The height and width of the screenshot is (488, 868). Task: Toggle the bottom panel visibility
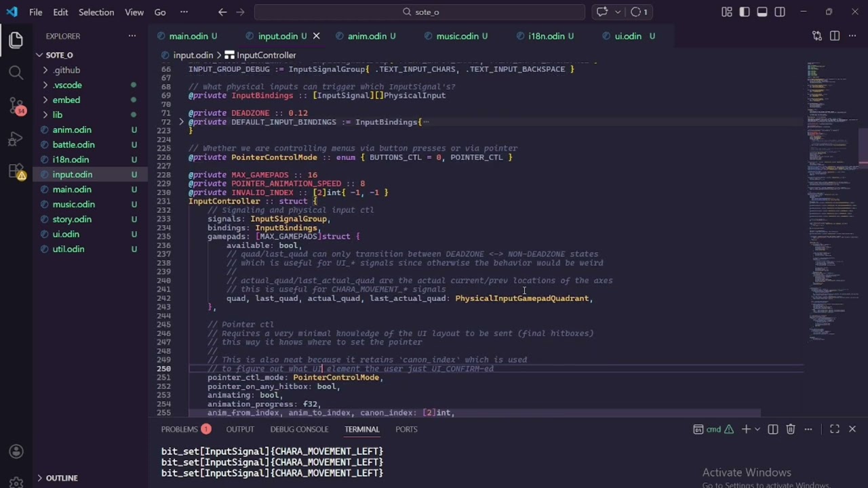tap(762, 12)
